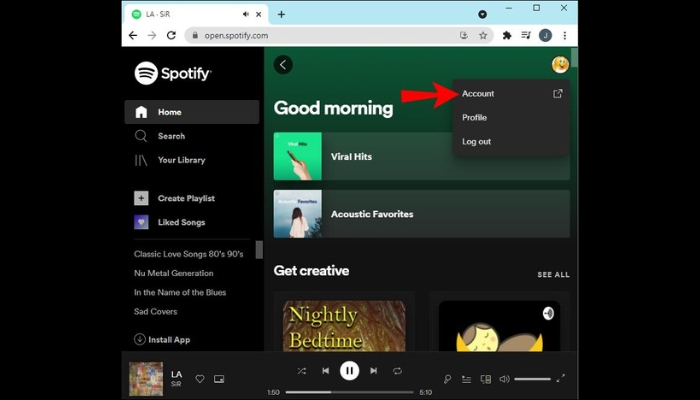Open Chrome's three-dot menu
Screen dimensions: 700x400
pyautogui.click(x=565, y=35)
